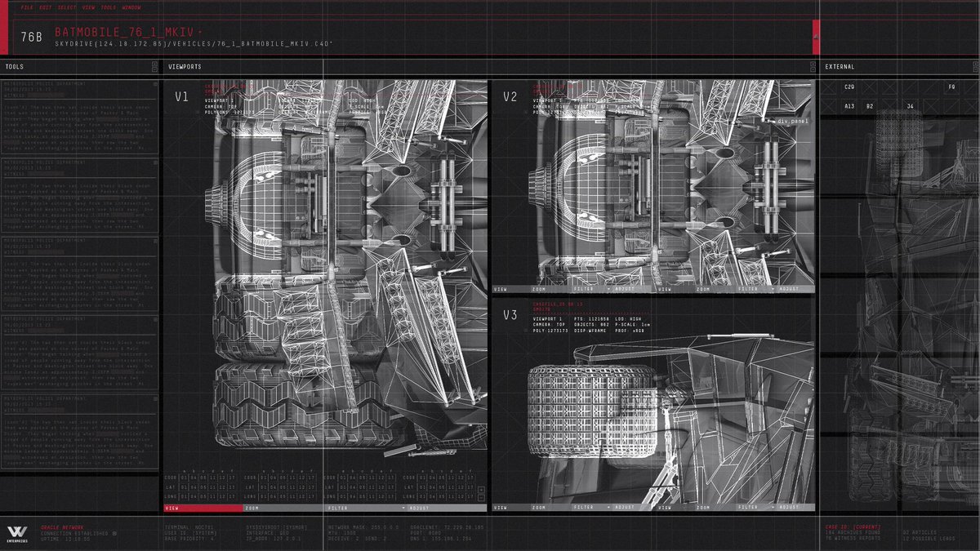Click 'CASE ID: [CURRENT]' in status bar
Viewport: 980px width, 551px height.
[x=853, y=527]
